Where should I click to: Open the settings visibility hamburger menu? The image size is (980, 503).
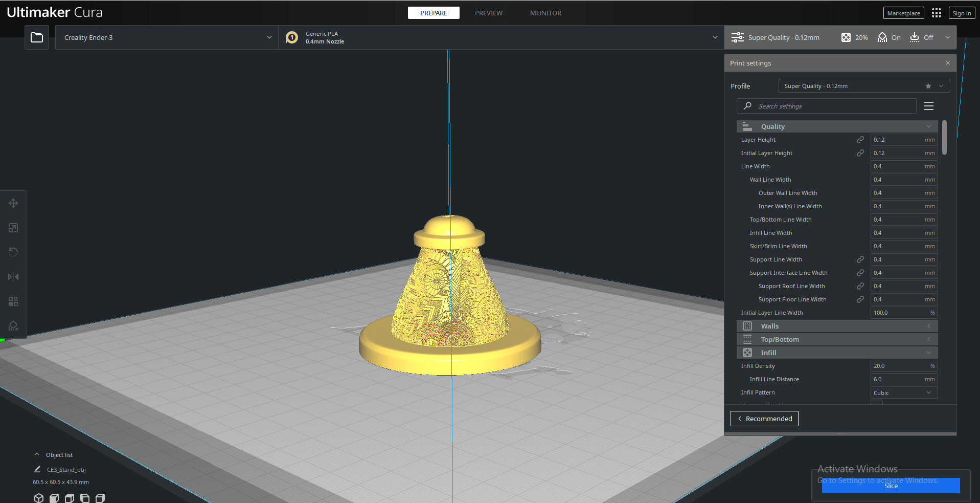[x=929, y=106]
